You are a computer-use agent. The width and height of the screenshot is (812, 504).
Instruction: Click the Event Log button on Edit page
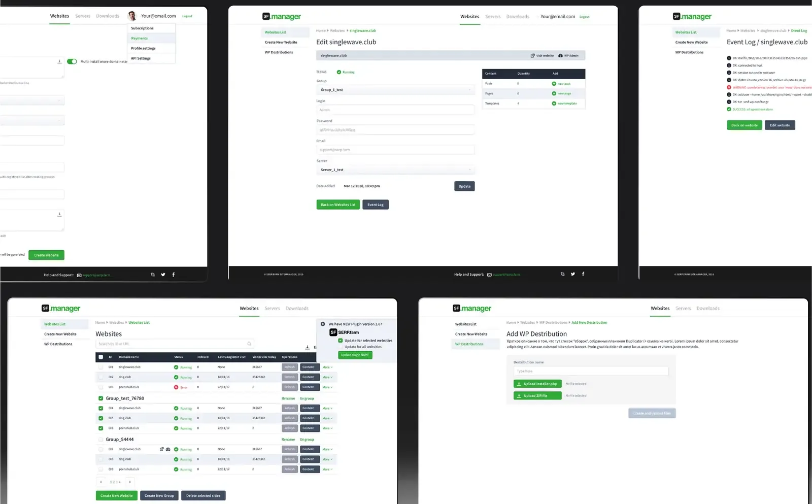[376, 205]
